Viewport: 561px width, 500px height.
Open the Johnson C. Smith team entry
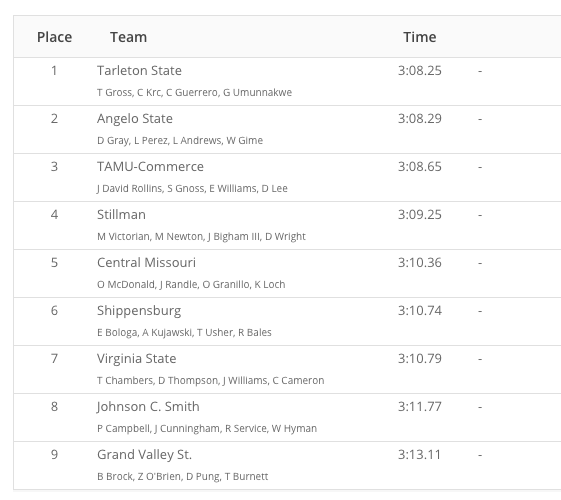[x=148, y=406]
